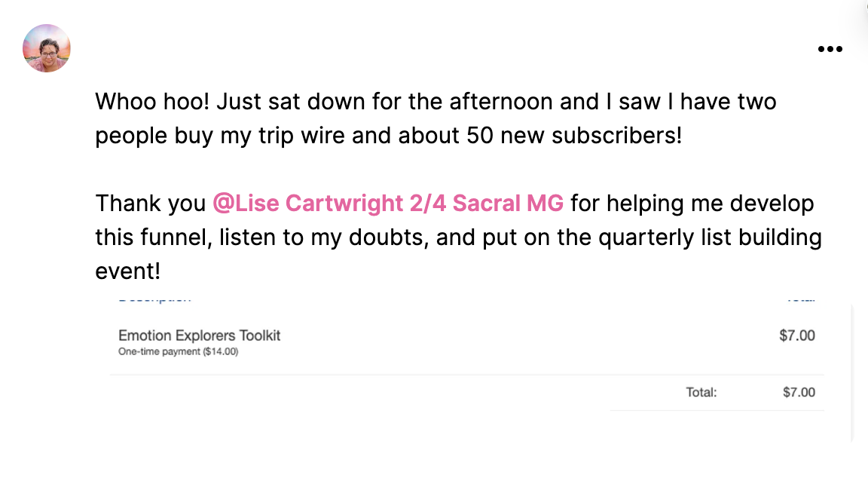Click the '50 new subscribers!' text

[x=574, y=136]
